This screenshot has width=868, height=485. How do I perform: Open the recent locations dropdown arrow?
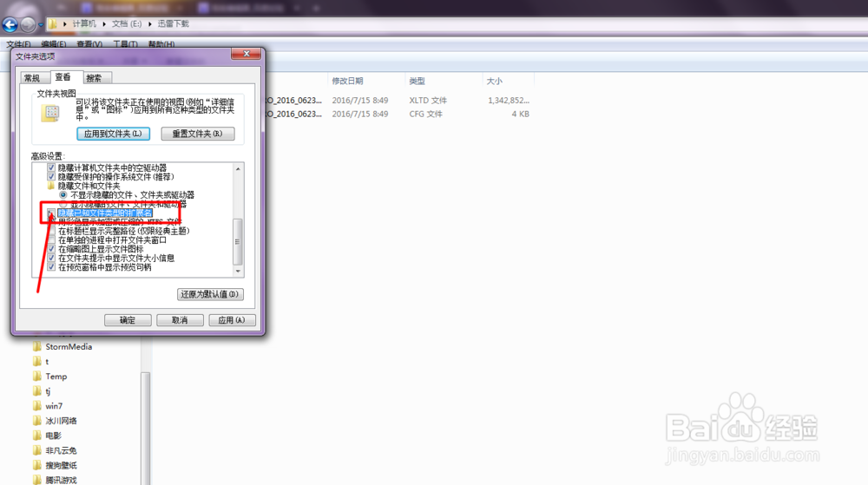41,25
